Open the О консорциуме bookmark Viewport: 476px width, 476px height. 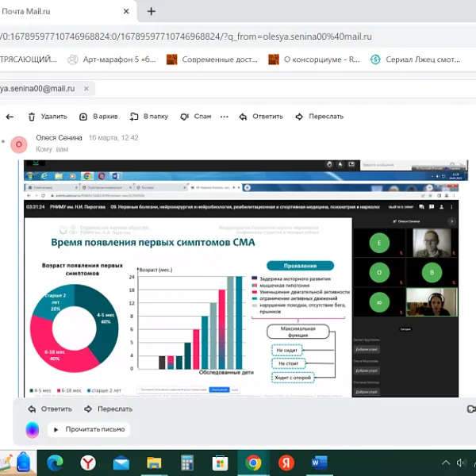coord(314,59)
